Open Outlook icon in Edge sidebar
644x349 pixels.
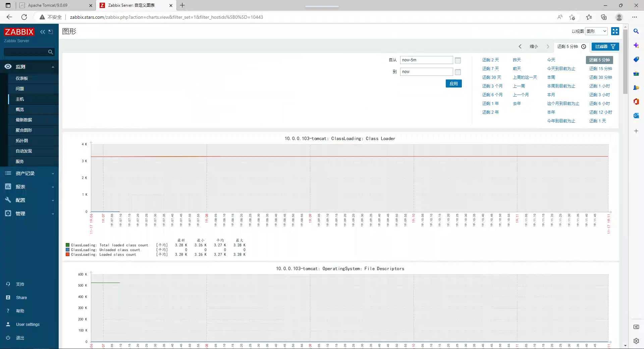point(636,116)
